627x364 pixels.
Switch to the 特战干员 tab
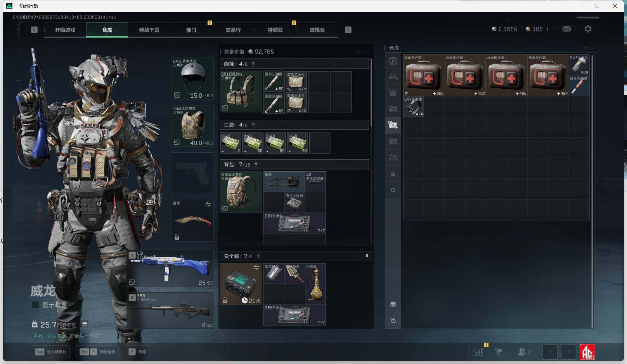tap(149, 30)
